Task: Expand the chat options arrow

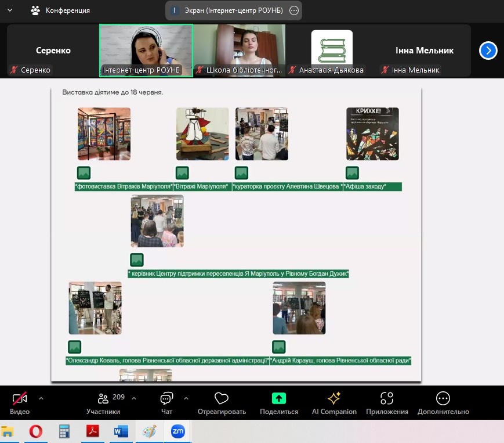Action: 186,398
